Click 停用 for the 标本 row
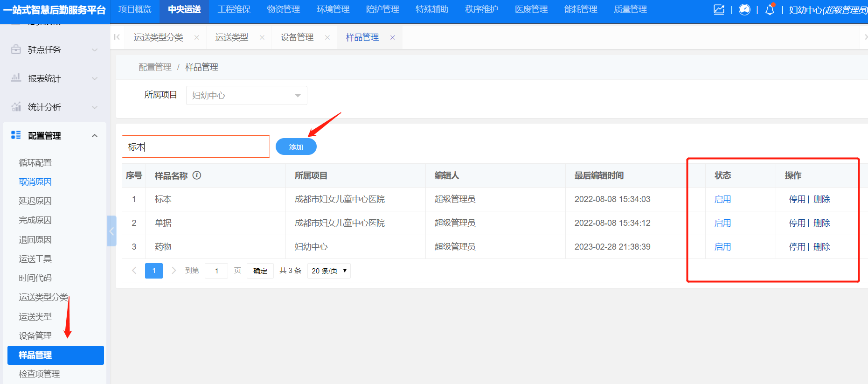This screenshot has height=384, width=868. (x=797, y=199)
